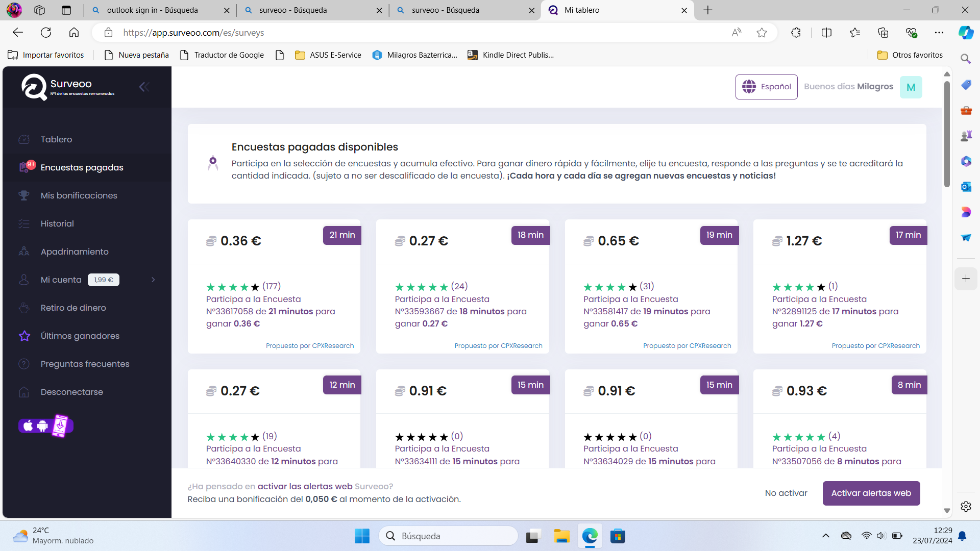Click No activar link
This screenshot has width=980, height=551.
pyautogui.click(x=786, y=493)
